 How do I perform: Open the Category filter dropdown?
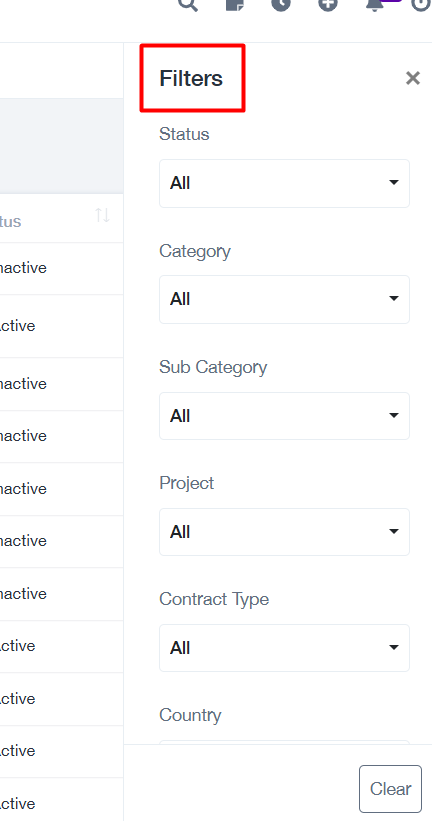click(x=284, y=299)
